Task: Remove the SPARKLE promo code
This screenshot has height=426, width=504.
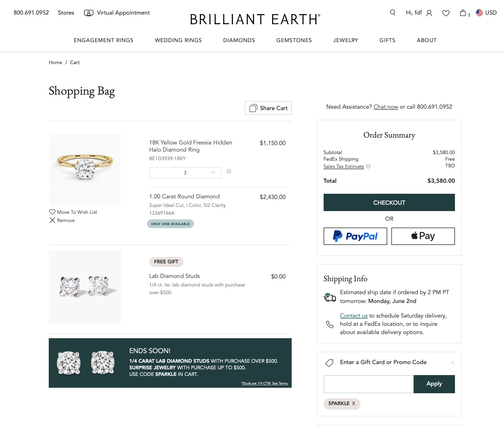Action: [x=354, y=403]
